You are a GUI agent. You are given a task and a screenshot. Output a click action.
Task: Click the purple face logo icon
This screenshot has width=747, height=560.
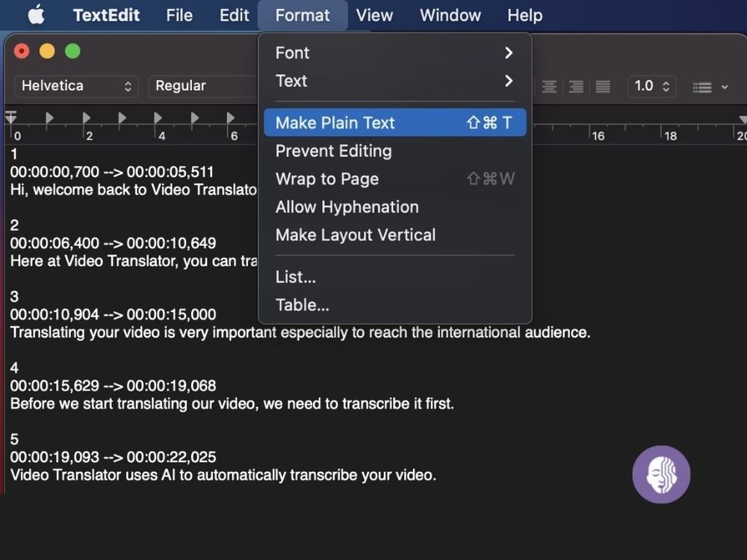[x=661, y=474]
